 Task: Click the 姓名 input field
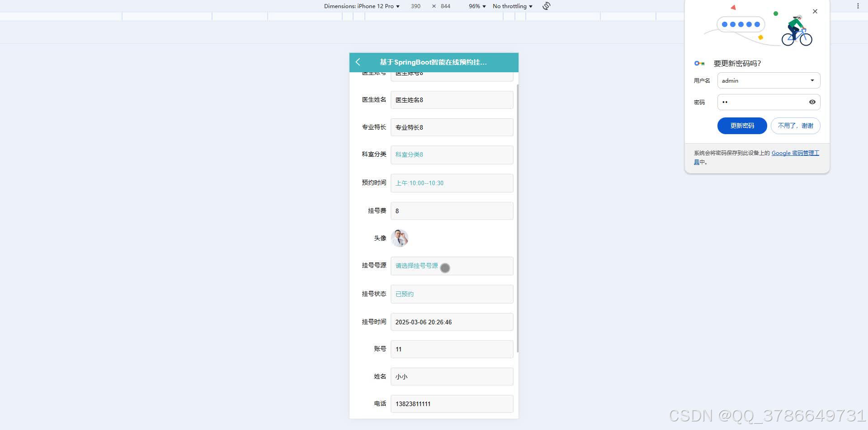452,377
